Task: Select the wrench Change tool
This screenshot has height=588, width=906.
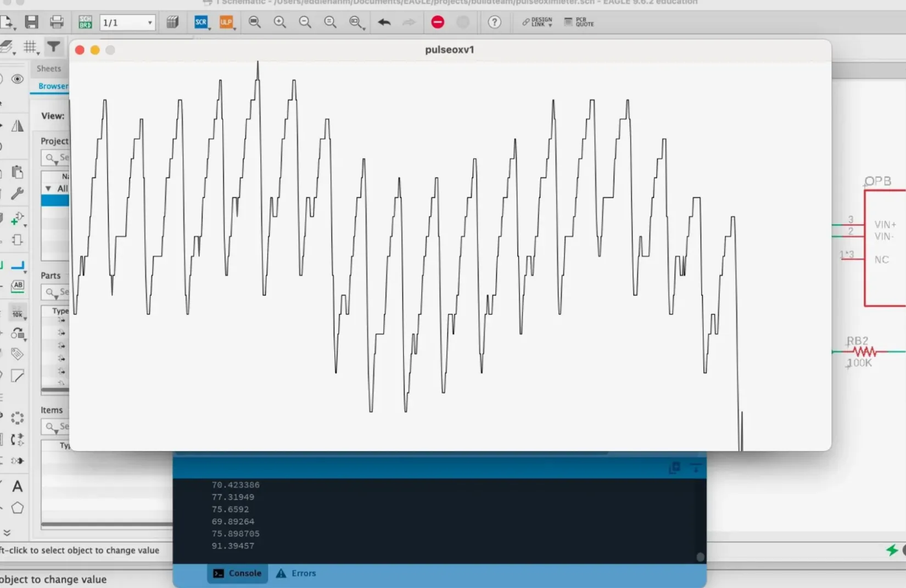Action: 18,193
